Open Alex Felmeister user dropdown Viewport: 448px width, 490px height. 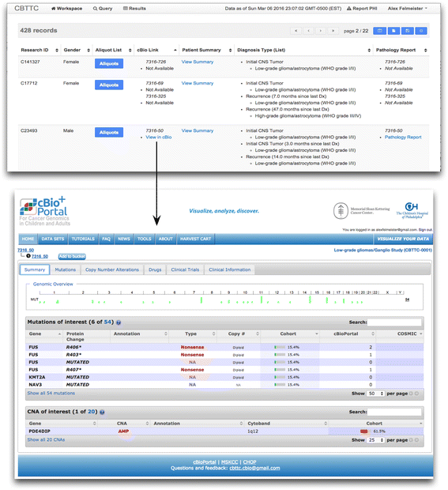coord(408,9)
